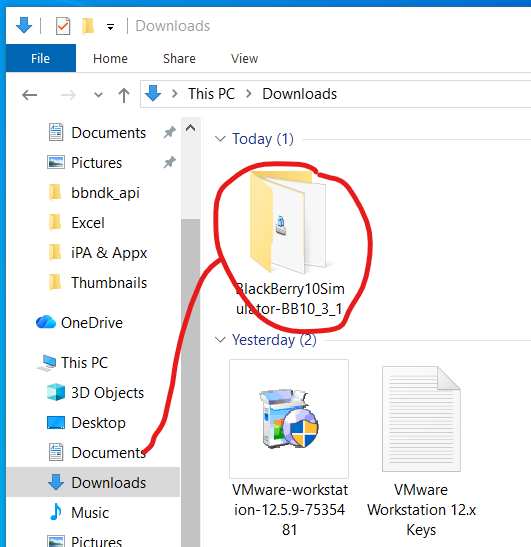Collapse the Today (1) group chevron
This screenshot has width=531, height=547.
[x=220, y=139]
